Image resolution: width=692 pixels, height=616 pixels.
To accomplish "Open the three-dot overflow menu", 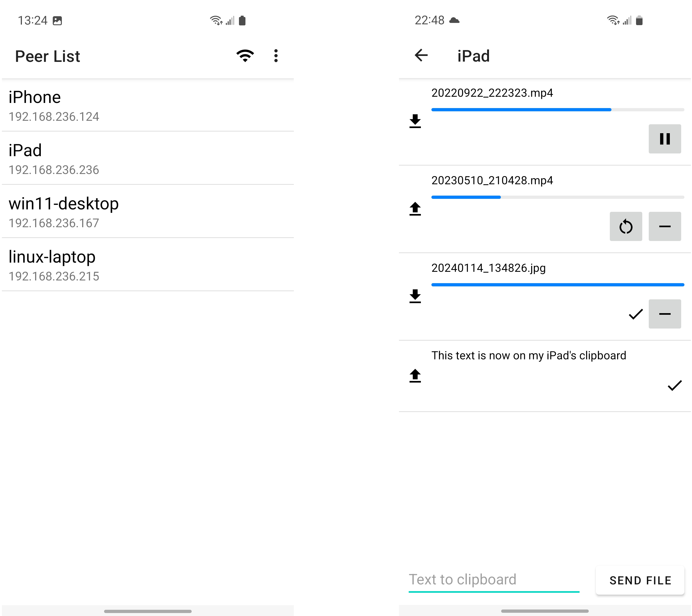I will (x=276, y=56).
